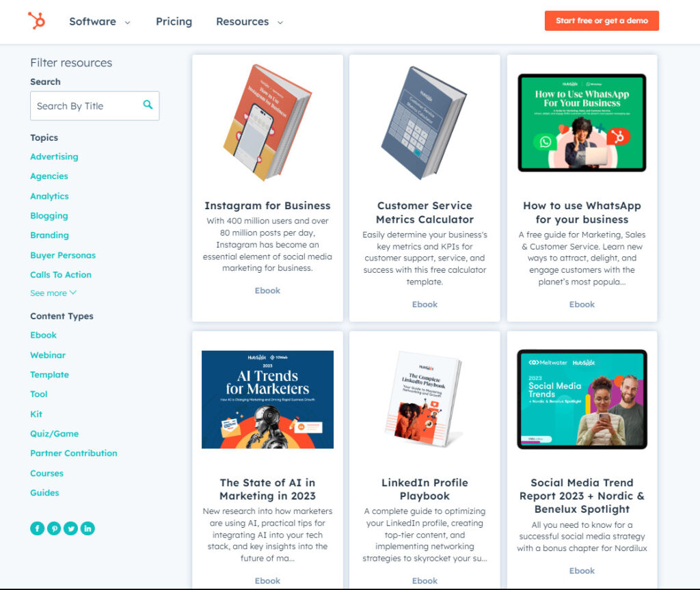Image resolution: width=700 pixels, height=590 pixels.
Task: Open the Facebook social icon
Action: click(38, 528)
